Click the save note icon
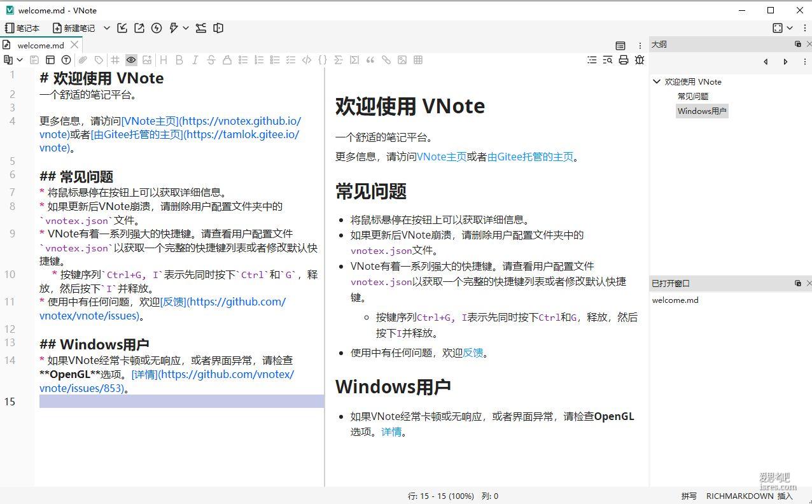The image size is (812, 504). 34,60
